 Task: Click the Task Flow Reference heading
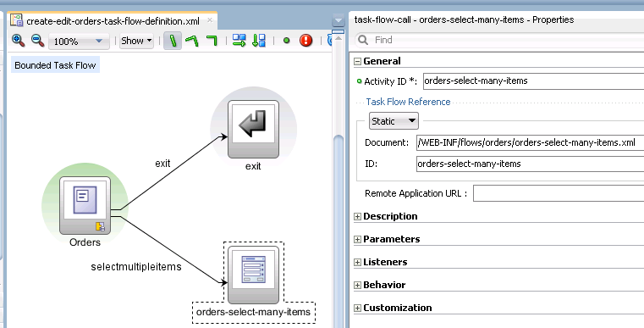[408, 102]
